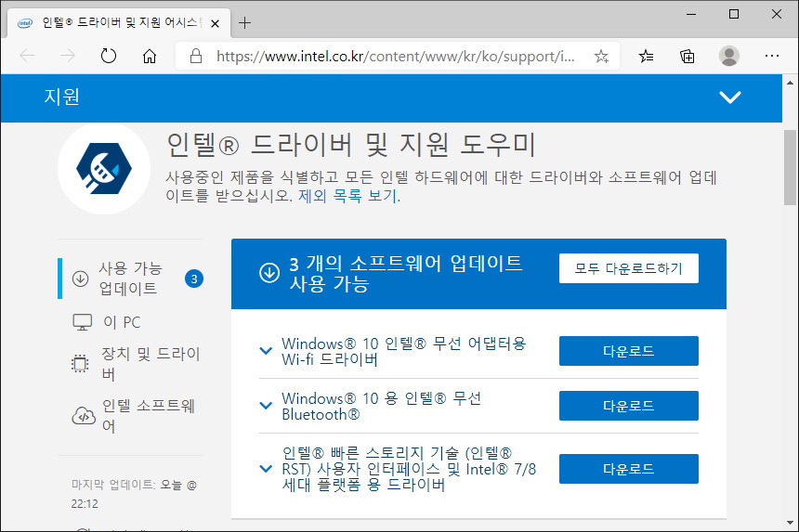Viewport: 799px width, 532px height.
Task: Click Intel favicon on the browser tab
Action: [x=25, y=23]
